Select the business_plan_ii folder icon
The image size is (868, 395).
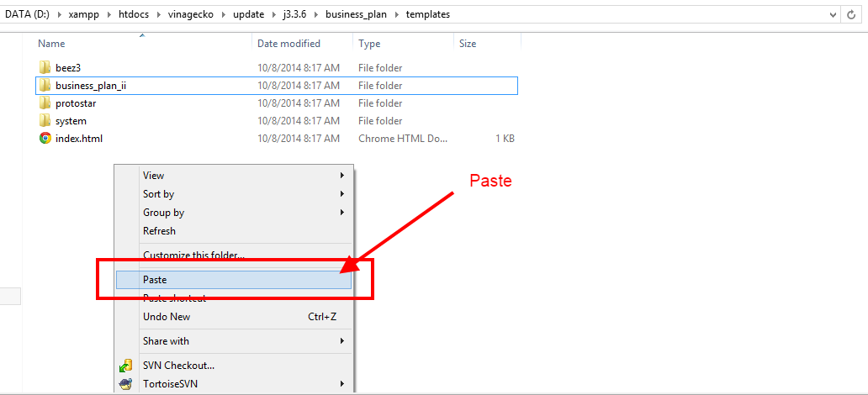[45, 86]
